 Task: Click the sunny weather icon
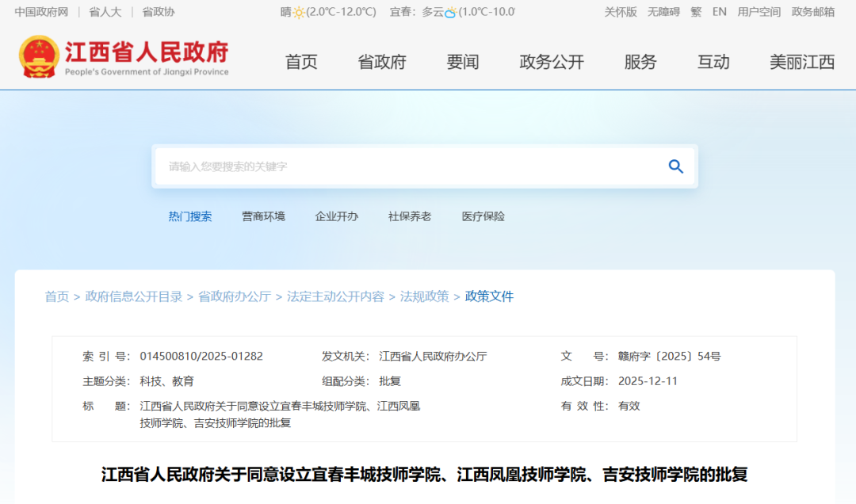pyautogui.click(x=299, y=12)
